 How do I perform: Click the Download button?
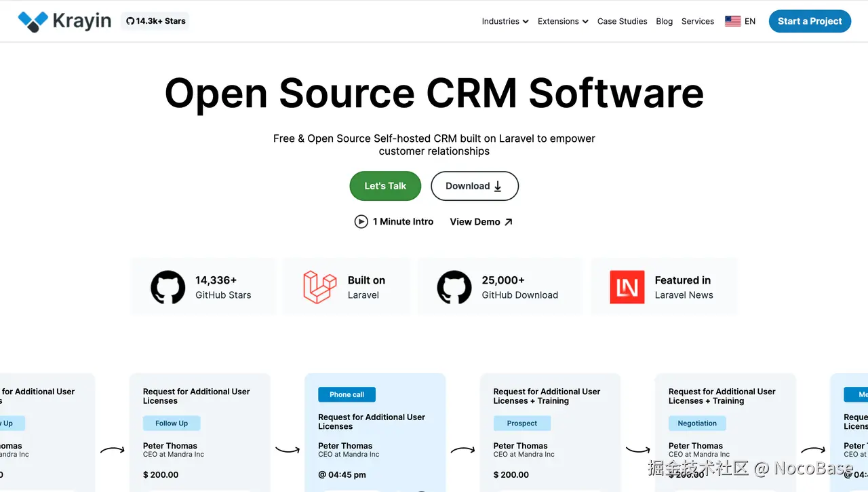[x=475, y=186]
